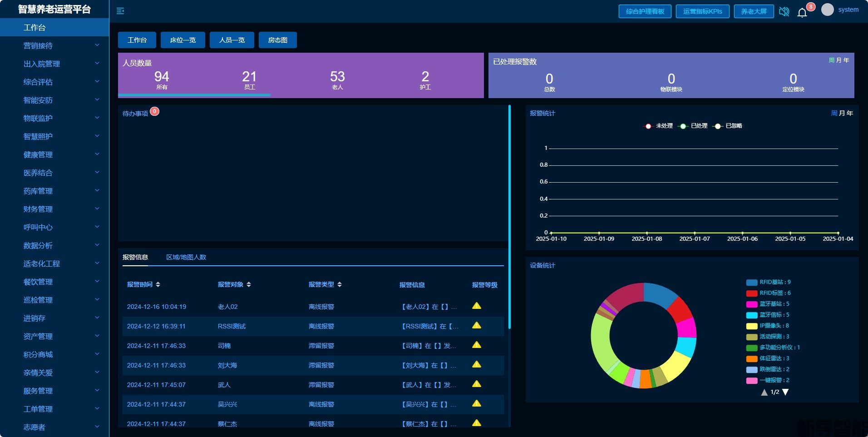Open the 床位一览 tab

183,40
